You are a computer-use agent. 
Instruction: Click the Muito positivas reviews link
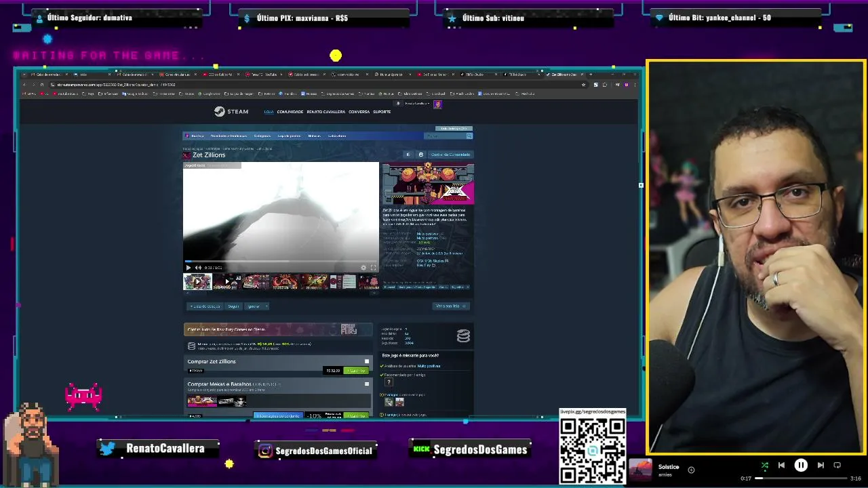429,366
